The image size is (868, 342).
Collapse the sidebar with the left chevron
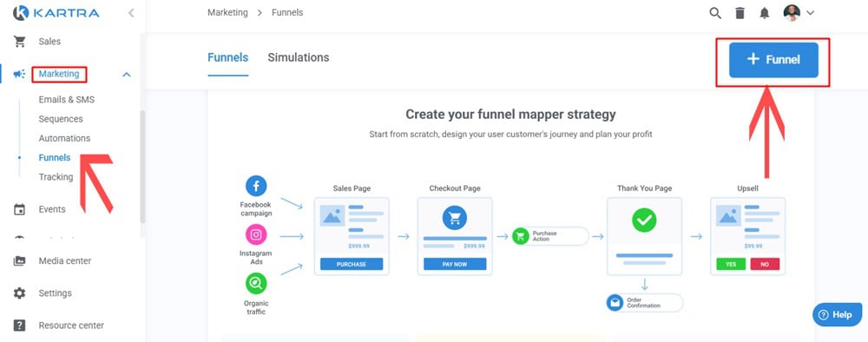(x=131, y=13)
